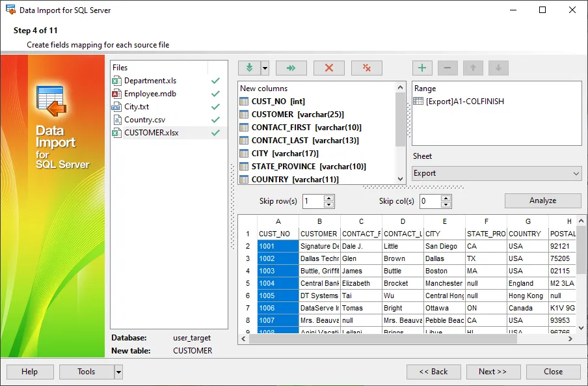Click the preview grid's vertical scrollbar down arrow

(x=581, y=328)
